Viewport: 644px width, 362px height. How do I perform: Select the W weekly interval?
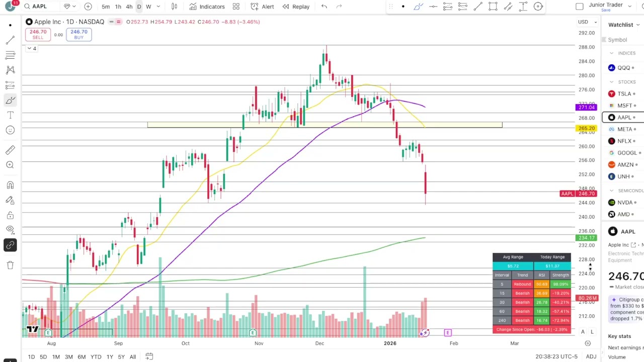pyautogui.click(x=148, y=7)
